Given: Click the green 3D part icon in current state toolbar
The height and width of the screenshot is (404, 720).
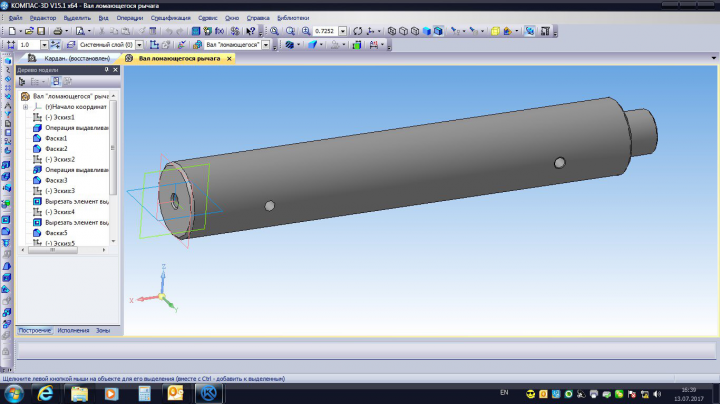Looking at the screenshot, I should (x=357, y=45).
